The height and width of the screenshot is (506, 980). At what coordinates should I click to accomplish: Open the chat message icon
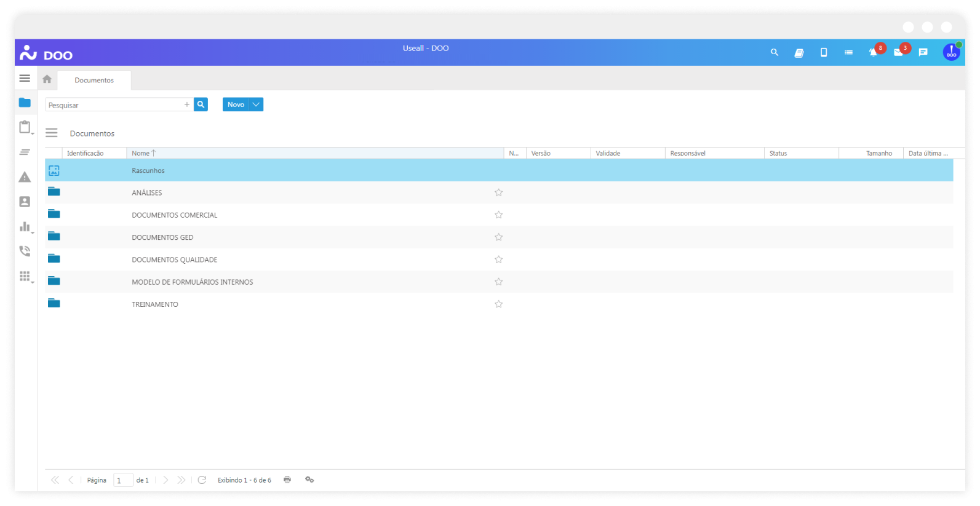click(x=923, y=53)
